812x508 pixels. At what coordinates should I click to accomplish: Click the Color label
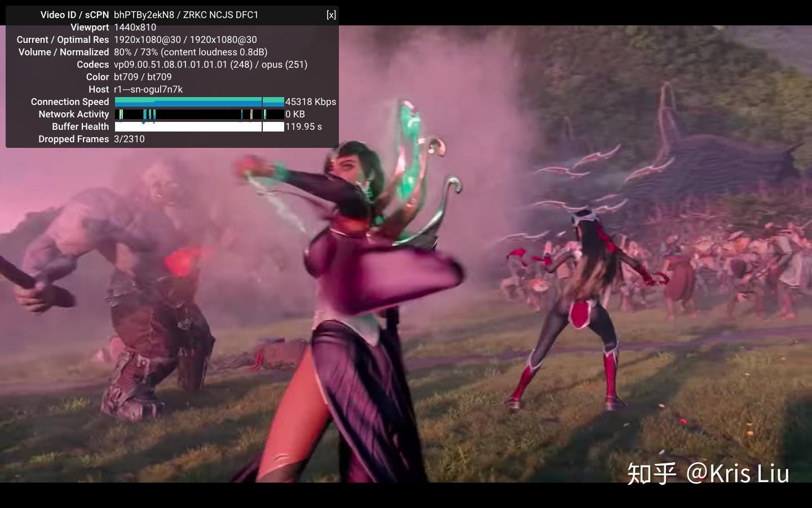(98, 77)
